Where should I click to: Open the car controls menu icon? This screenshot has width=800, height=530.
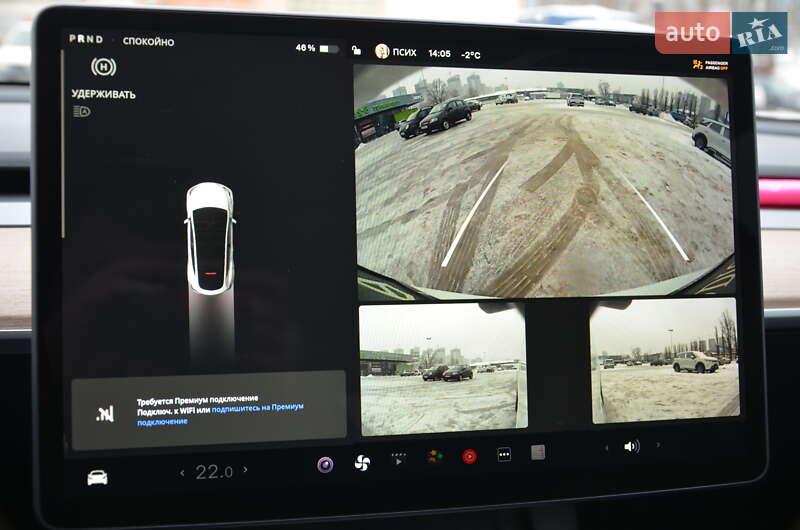(x=97, y=477)
